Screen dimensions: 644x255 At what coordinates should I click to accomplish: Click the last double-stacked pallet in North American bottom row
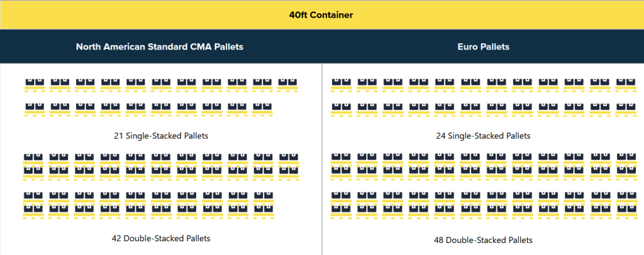[x=264, y=205]
